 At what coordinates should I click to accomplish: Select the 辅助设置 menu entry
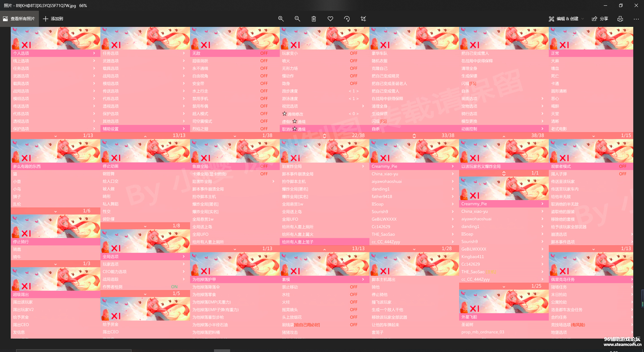click(x=111, y=129)
